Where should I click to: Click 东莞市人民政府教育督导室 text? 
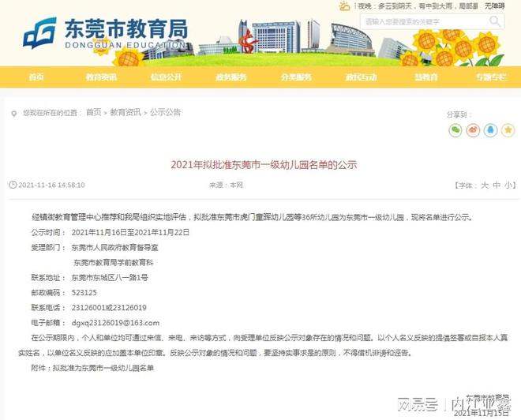click(x=115, y=248)
